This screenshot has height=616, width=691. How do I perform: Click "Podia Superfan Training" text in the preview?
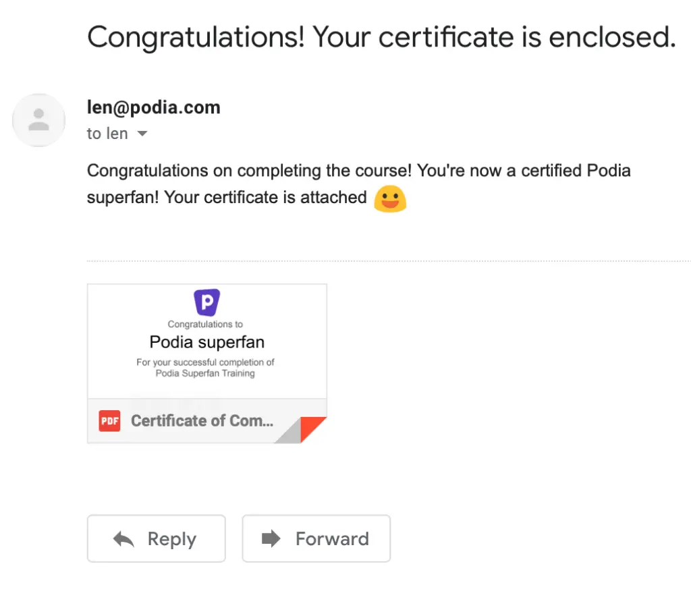click(x=205, y=374)
